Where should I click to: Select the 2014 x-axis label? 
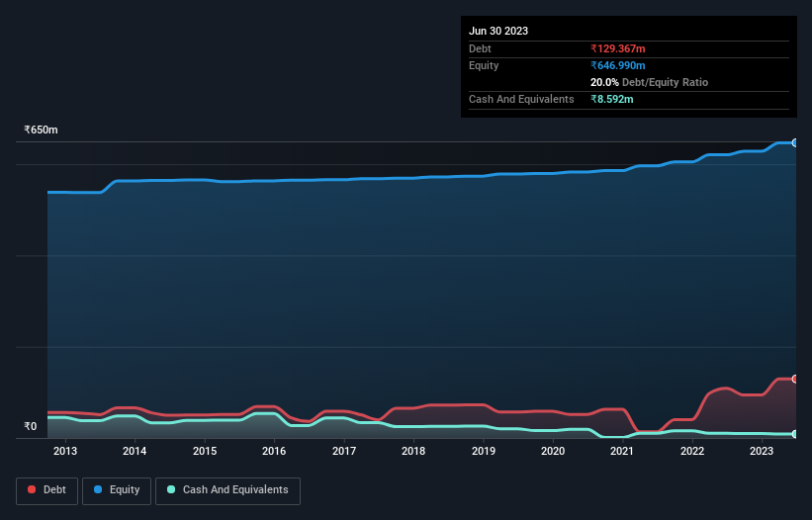tap(135, 451)
